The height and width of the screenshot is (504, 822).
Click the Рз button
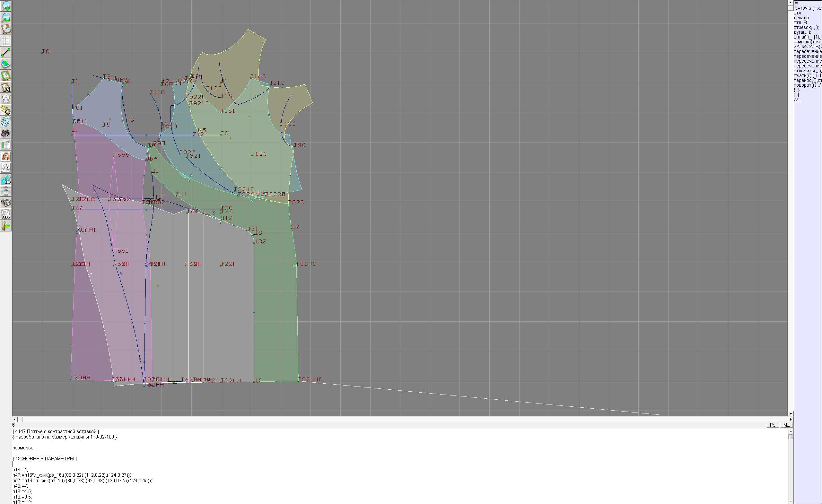coord(773,425)
